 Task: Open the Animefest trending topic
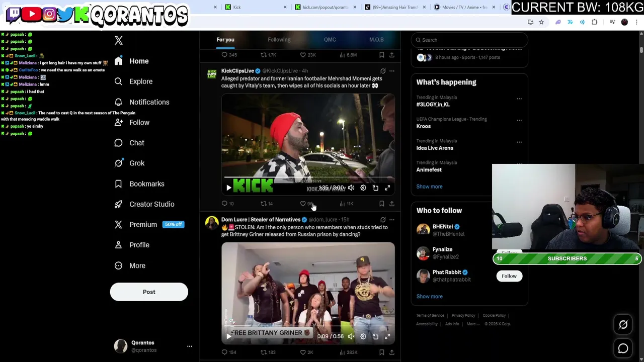429,170
